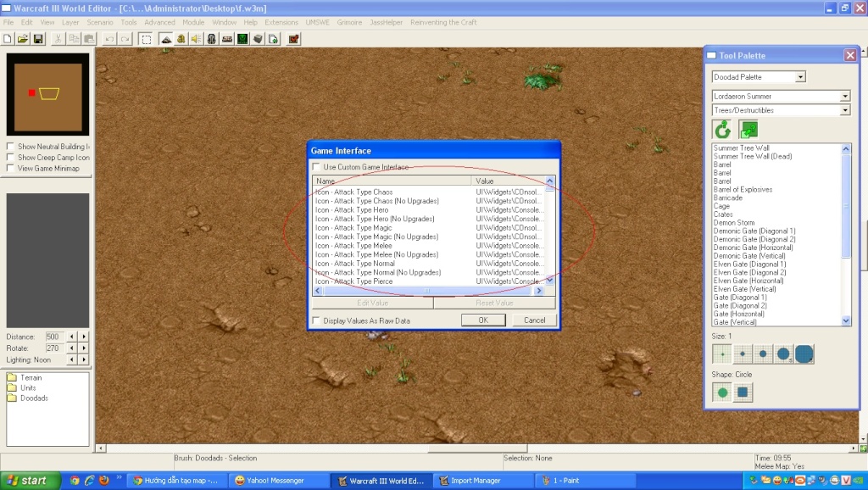Image resolution: width=868 pixels, height=490 pixels.
Task: Open the File menu
Action: tap(8, 22)
